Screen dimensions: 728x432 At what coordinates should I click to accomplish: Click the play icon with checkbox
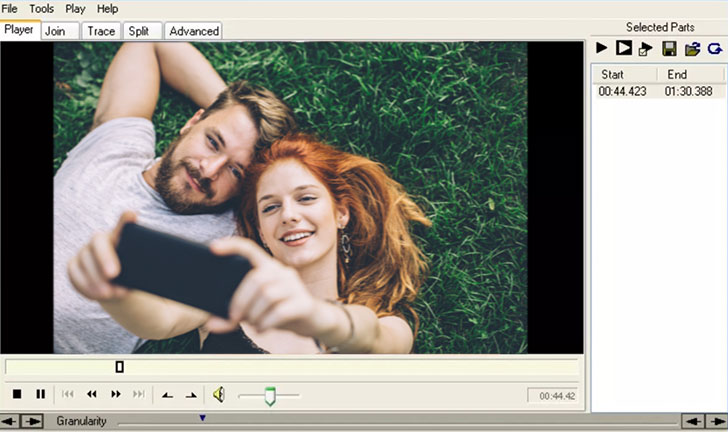tap(646, 48)
